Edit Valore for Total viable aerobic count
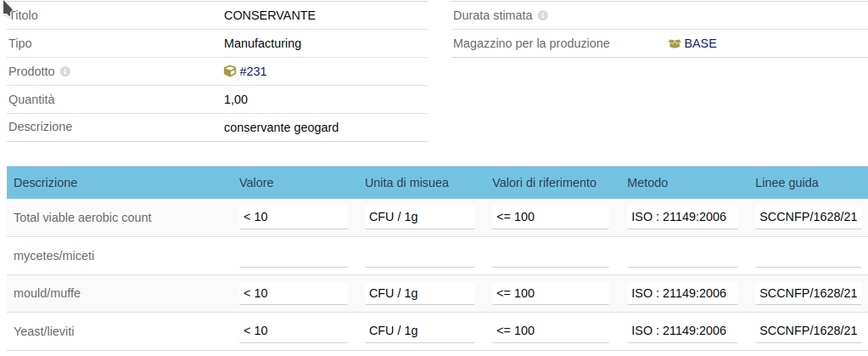Viewport: 868px width, 356px height. 294,218
